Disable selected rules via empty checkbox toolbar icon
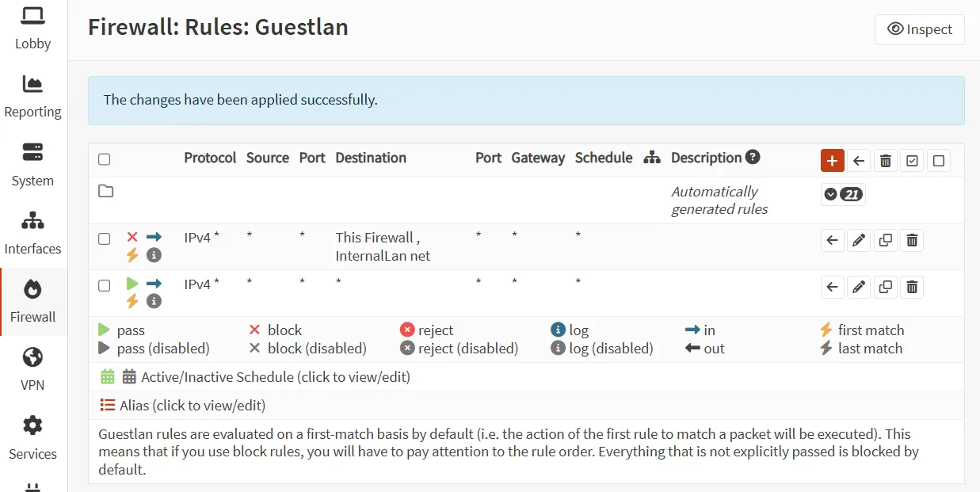This screenshot has height=492, width=980. click(x=939, y=160)
